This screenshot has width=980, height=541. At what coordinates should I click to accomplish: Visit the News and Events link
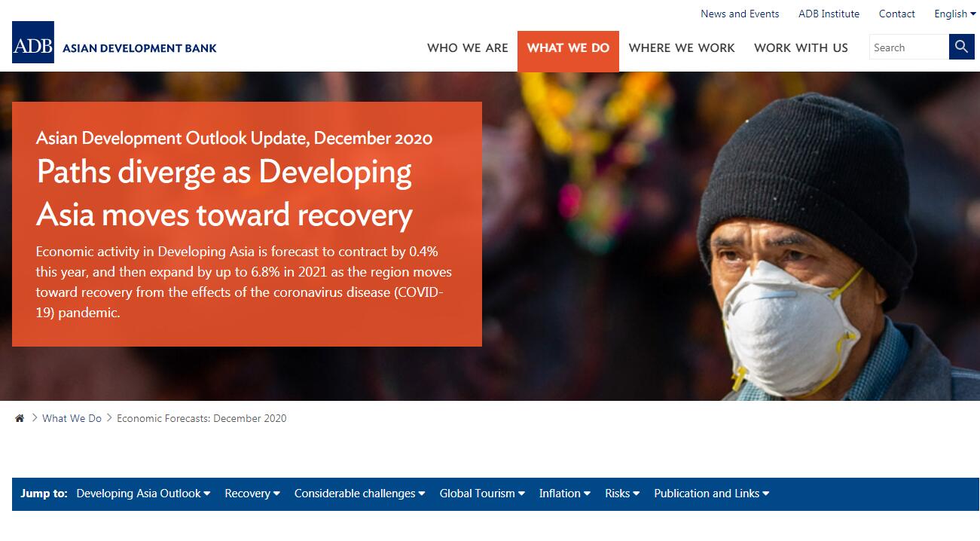[740, 14]
